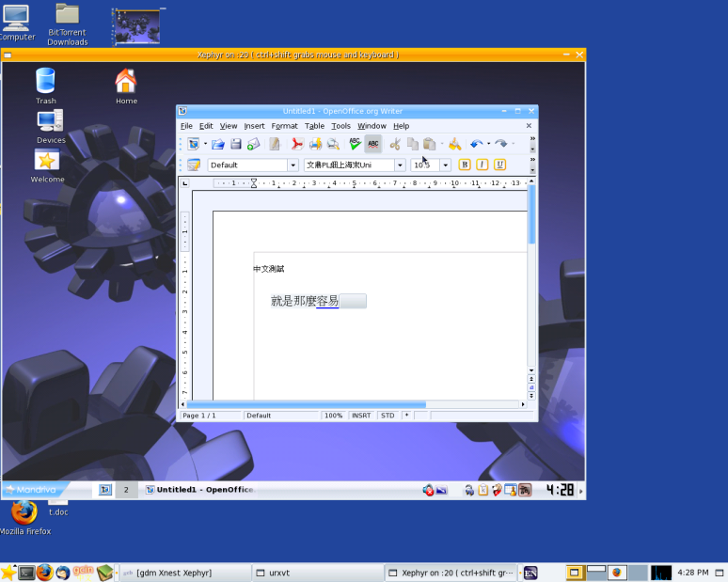The height and width of the screenshot is (582, 728).
Task: Toggle AutoSpellcheck button
Action: click(373, 144)
